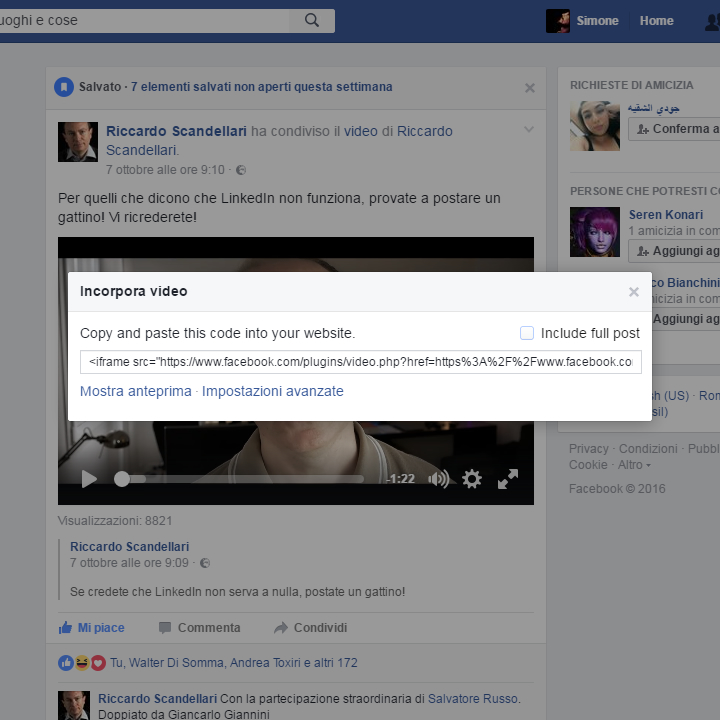Tick the Include full post checkbox
This screenshot has width=720, height=720.
[527, 333]
